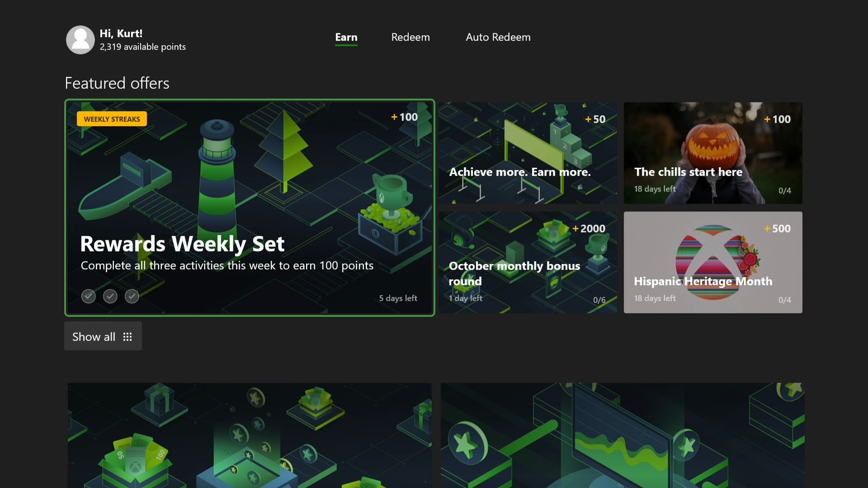
Task: Select The chills start here Halloween offer
Action: [x=712, y=153]
